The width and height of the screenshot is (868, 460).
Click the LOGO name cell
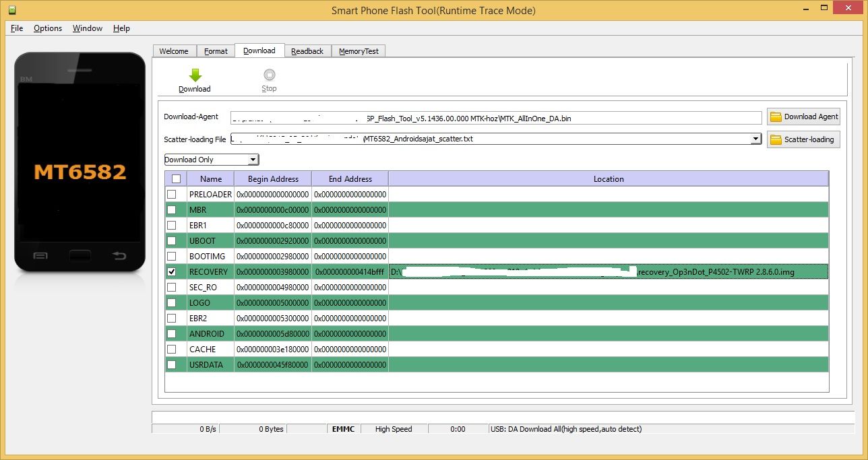(210, 302)
